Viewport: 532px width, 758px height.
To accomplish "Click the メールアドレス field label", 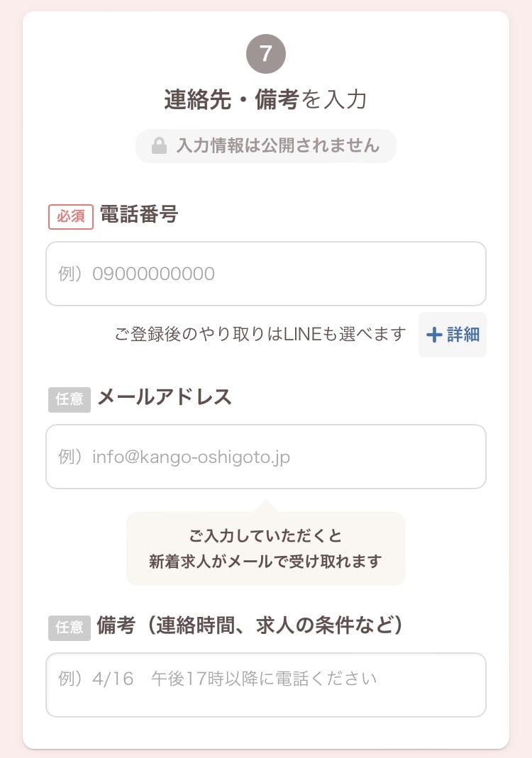I will [x=165, y=397].
